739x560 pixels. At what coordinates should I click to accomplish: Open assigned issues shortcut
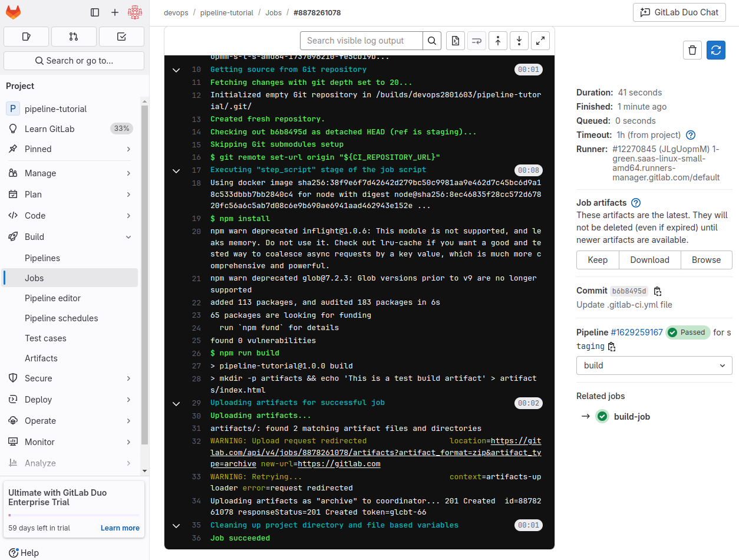point(26,37)
